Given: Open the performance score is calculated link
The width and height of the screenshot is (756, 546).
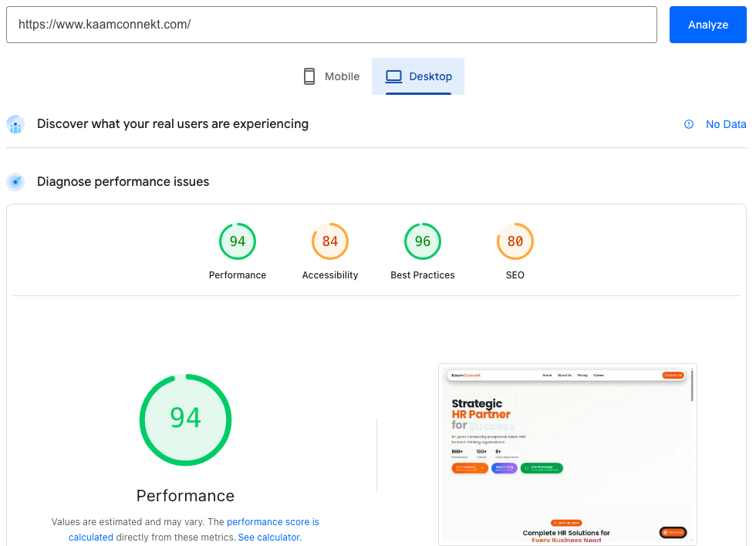Looking at the screenshot, I should click(x=194, y=530).
